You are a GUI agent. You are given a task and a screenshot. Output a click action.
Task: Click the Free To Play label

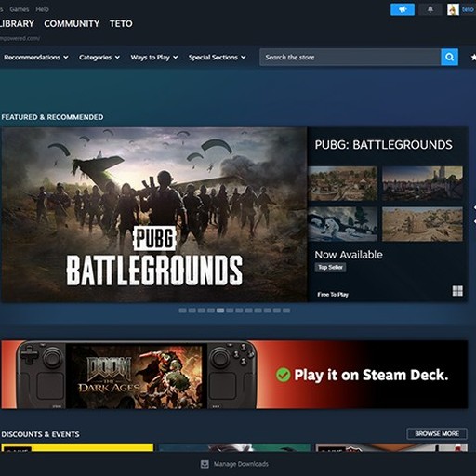tap(333, 295)
